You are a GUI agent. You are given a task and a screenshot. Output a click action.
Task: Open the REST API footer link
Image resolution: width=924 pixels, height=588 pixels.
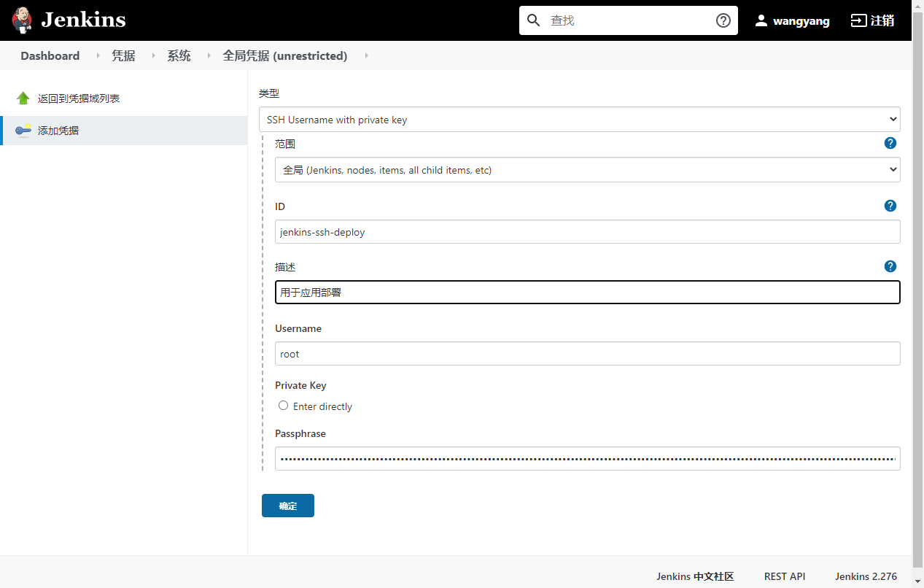pyautogui.click(x=785, y=576)
